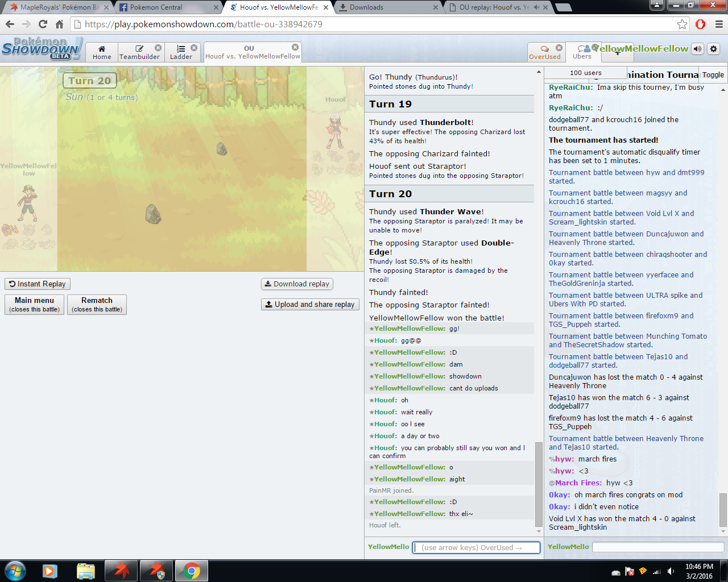Open battle link Munching Tomato and TheSecretShadow
The height and width of the screenshot is (582, 728).
(x=628, y=340)
